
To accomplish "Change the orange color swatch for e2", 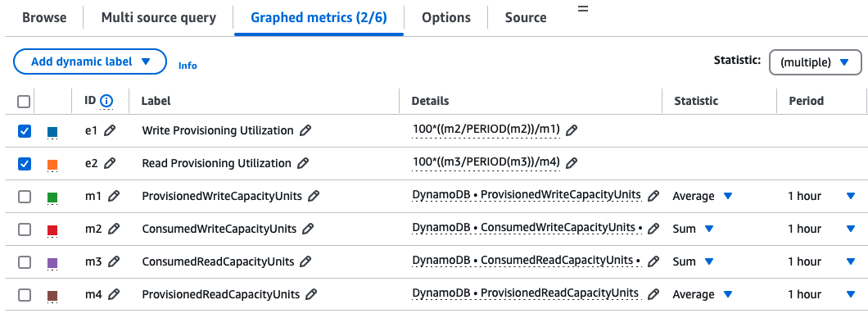I will (52, 165).
